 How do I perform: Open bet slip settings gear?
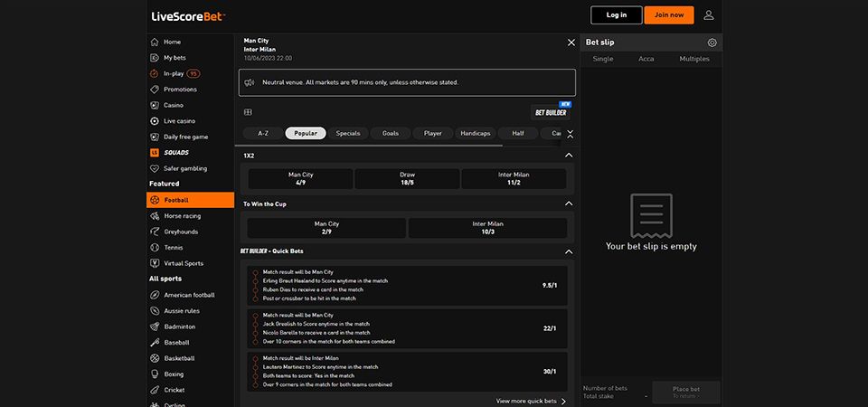click(712, 43)
